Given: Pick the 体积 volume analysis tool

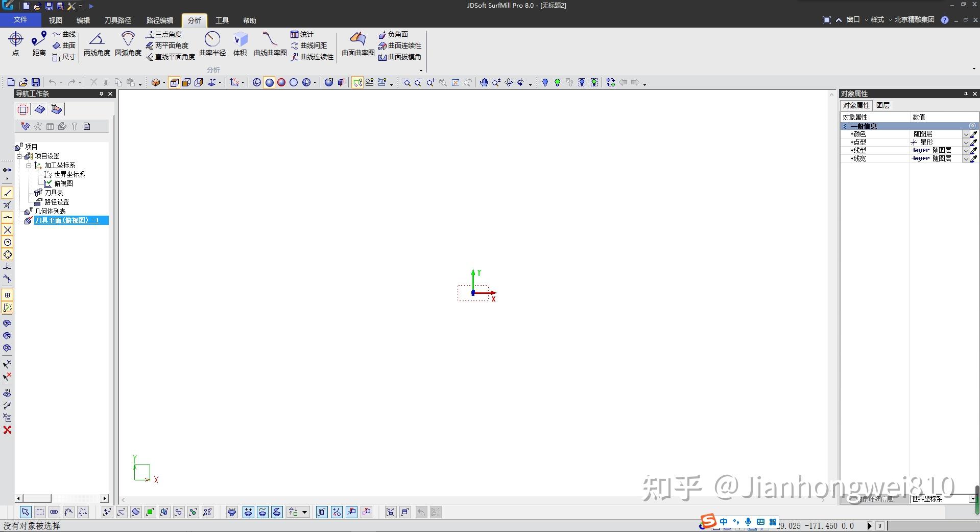Looking at the screenshot, I should click(x=240, y=44).
